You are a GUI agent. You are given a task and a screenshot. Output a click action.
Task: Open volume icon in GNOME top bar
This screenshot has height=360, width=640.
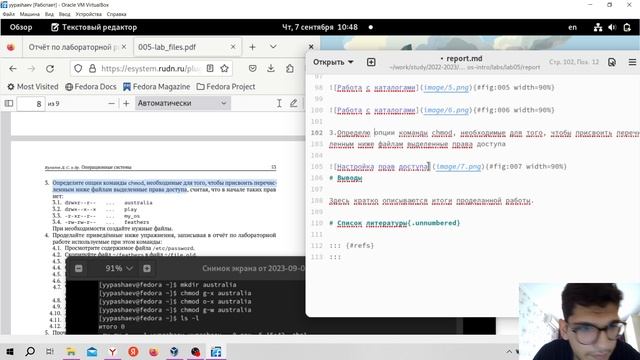coord(612,27)
